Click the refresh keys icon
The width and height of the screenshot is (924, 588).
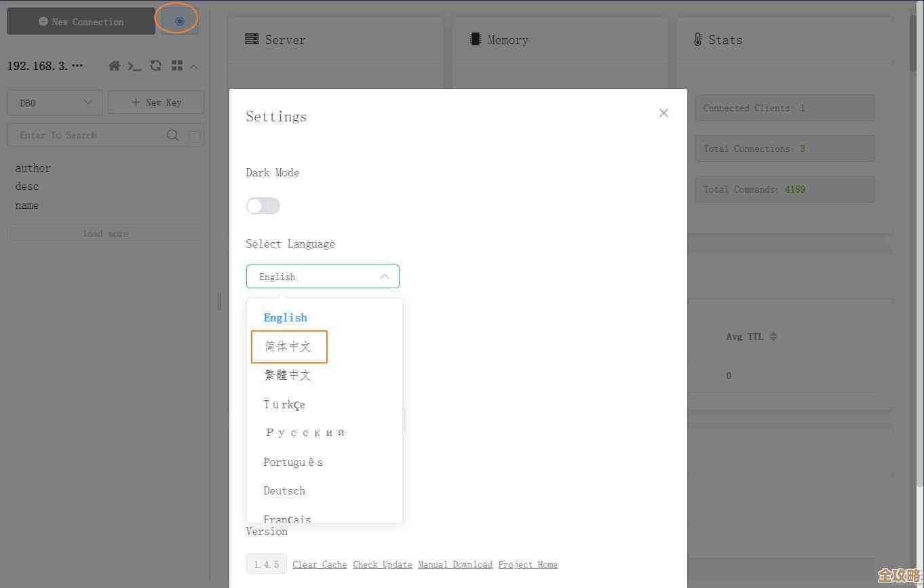click(155, 66)
